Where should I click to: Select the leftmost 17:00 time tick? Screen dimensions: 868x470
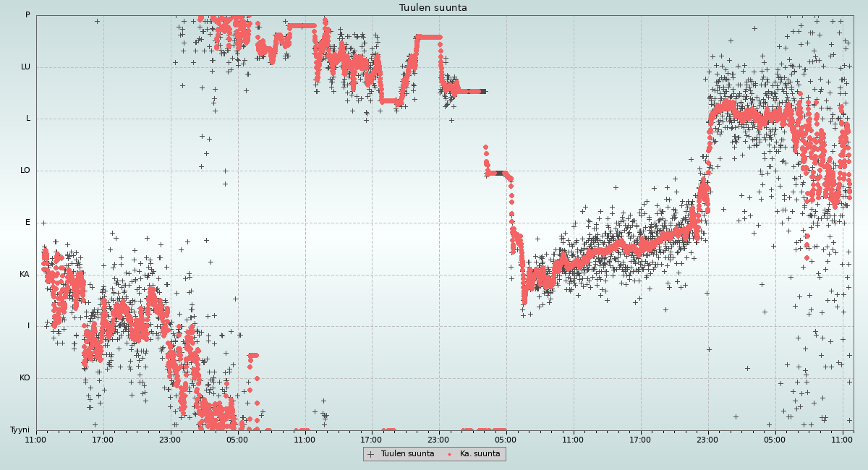103,439
